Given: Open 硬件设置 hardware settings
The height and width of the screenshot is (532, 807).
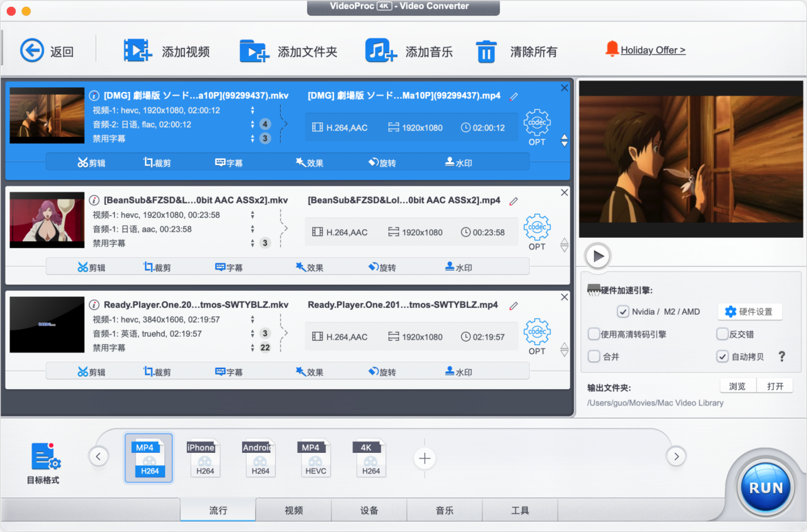Looking at the screenshot, I should click(x=750, y=311).
